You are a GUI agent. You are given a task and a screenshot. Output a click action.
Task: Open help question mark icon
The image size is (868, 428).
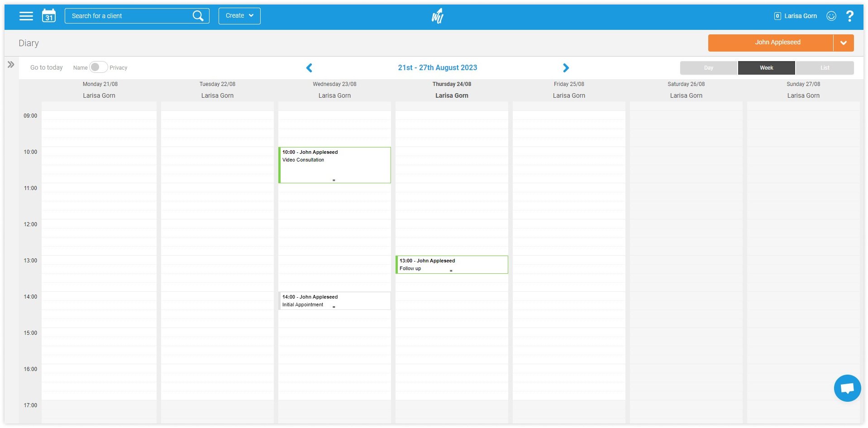[x=849, y=16]
